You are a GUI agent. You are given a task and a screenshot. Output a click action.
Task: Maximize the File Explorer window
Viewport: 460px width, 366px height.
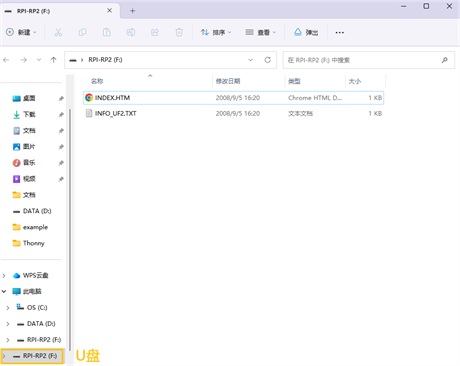tap(426, 6)
